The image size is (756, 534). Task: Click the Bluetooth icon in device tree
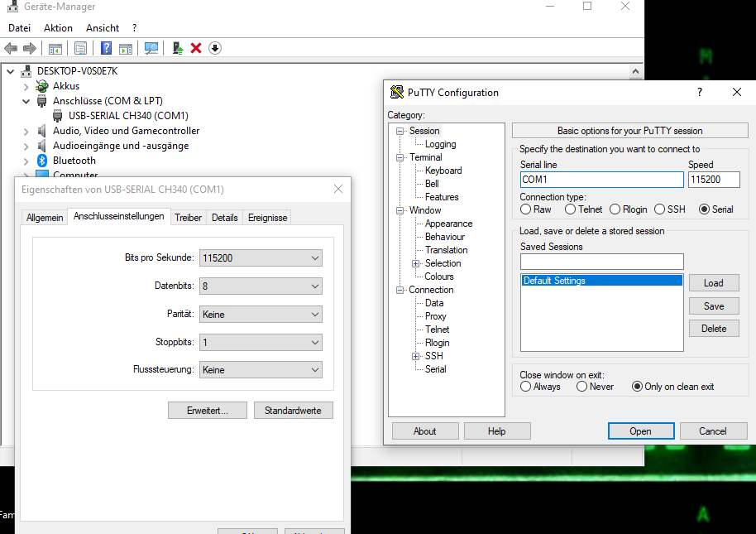pyautogui.click(x=42, y=161)
